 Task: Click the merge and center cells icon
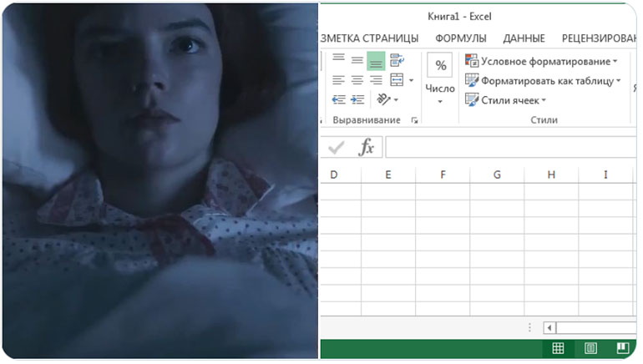point(397,80)
